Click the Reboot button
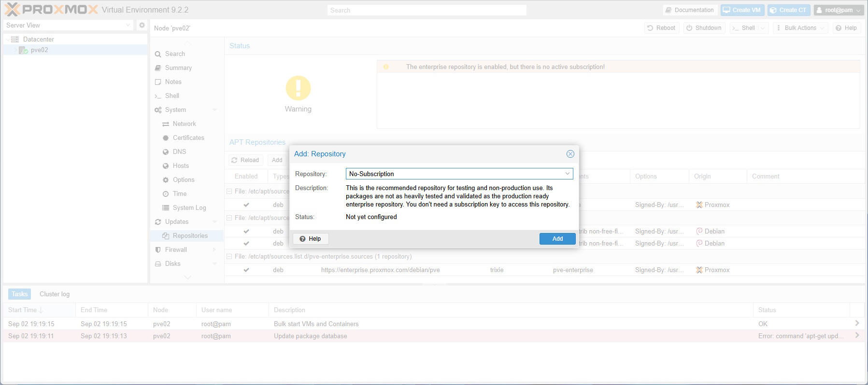Screen dimensions: 868x385 (661, 28)
